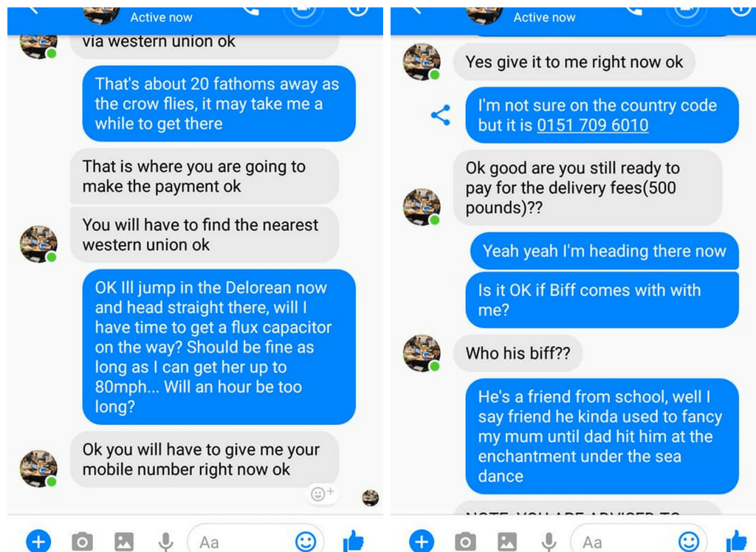This screenshot has width=756, height=552.
Task: Open camera in left chat toolbar
Action: tap(82, 542)
